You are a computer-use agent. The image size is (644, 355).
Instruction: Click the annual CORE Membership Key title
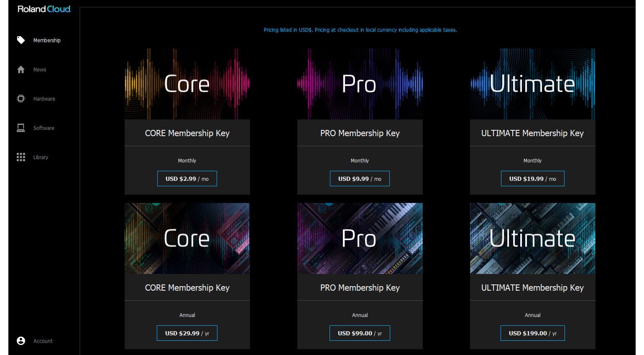tap(187, 288)
